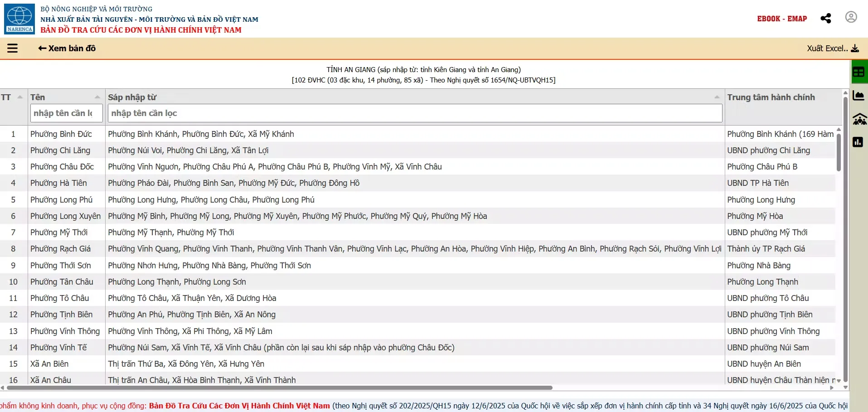Click the horizontal scrollbar thumb

(x=280, y=388)
